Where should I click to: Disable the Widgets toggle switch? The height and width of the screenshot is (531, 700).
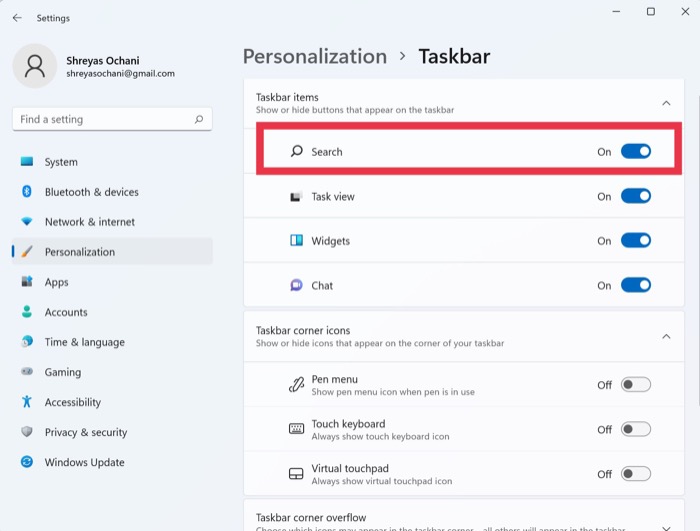[635, 241]
